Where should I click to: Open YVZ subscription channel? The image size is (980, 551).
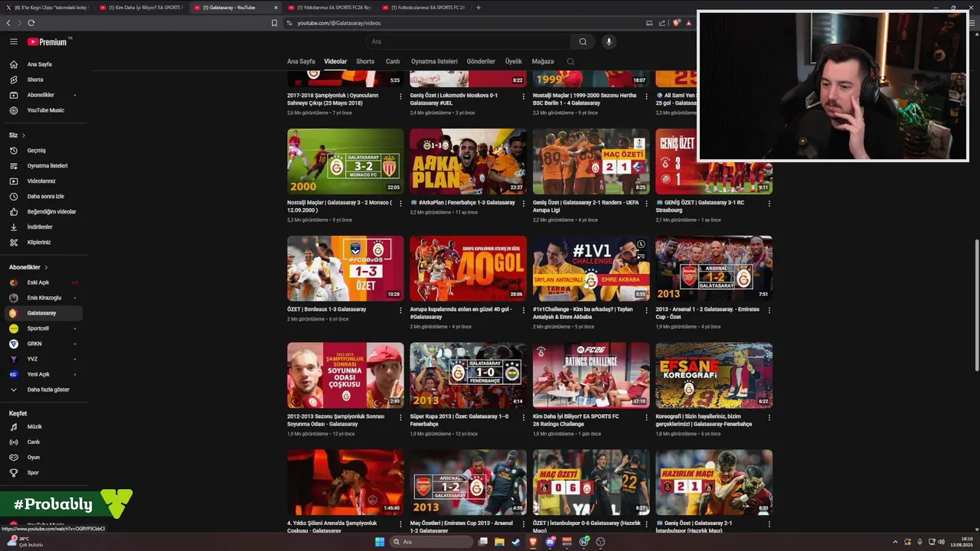(41, 359)
